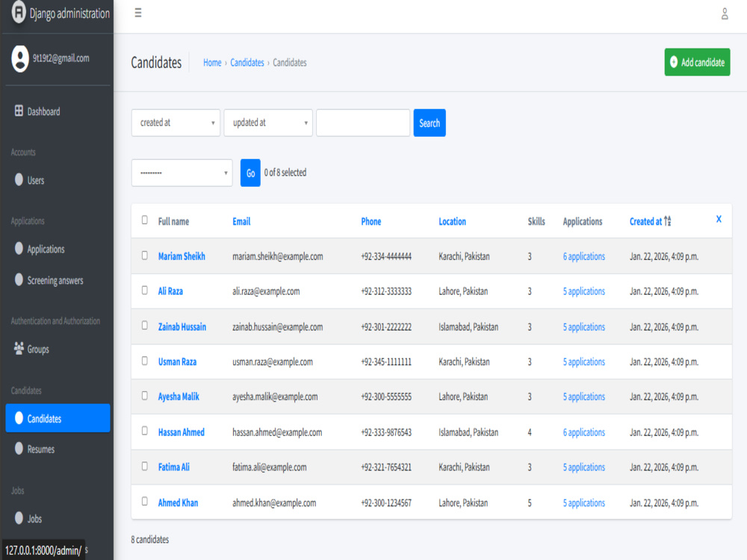The image size is (747, 560).
Task: Go to Home in the breadcrumb
Action: pyautogui.click(x=212, y=63)
